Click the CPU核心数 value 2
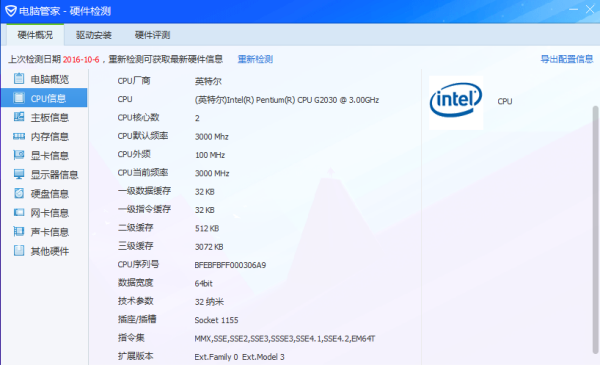The height and width of the screenshot is (365, 600). pos(197,118)
